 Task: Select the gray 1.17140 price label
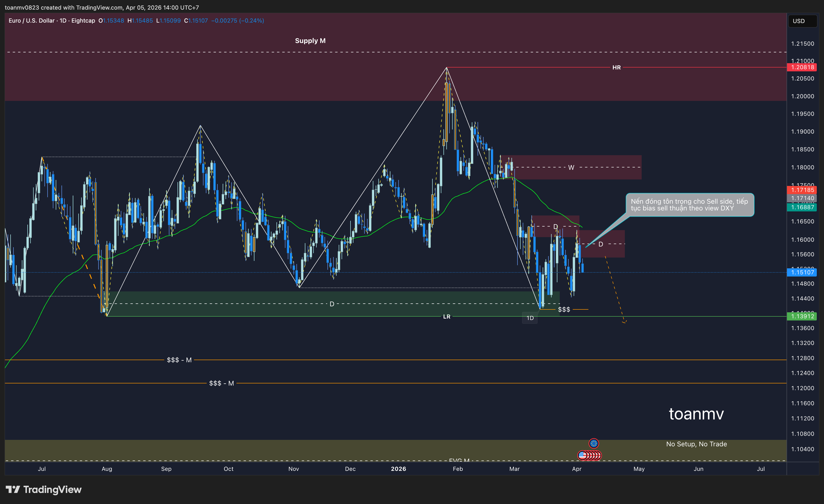point(802,198)
